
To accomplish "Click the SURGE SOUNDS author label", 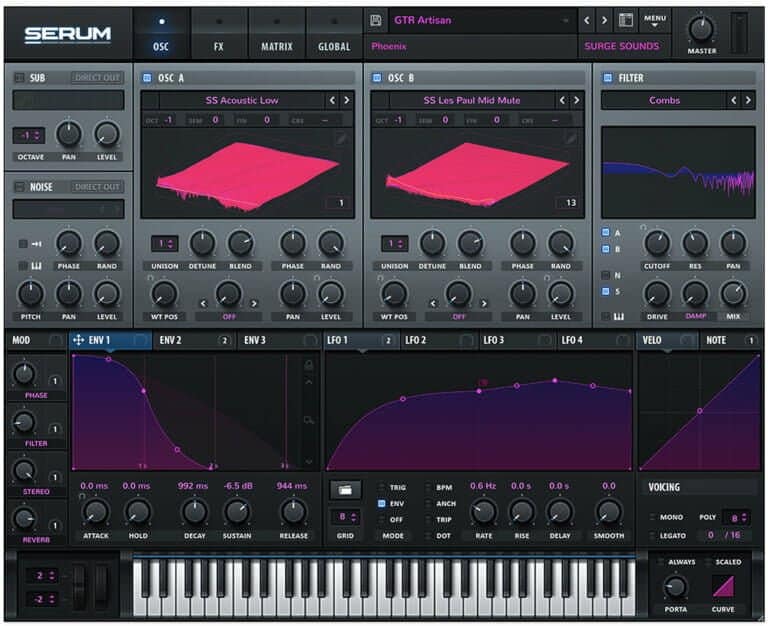I will (x=622, y=46).
